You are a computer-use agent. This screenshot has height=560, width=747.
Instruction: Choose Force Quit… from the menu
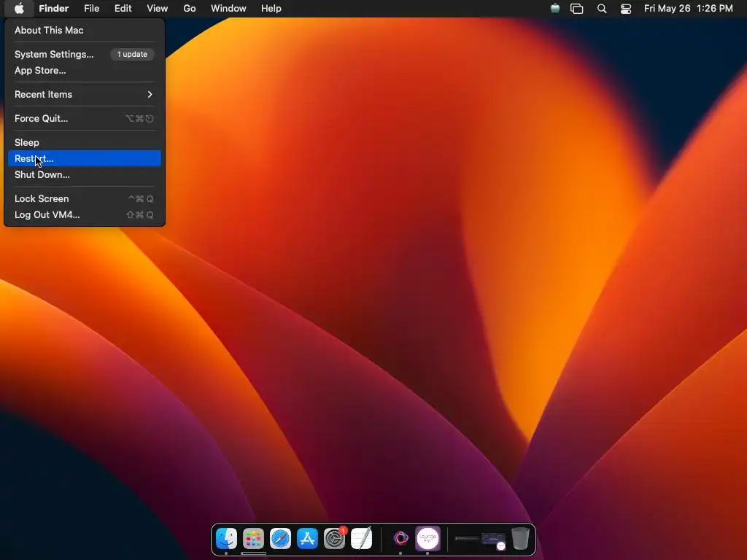85,119
